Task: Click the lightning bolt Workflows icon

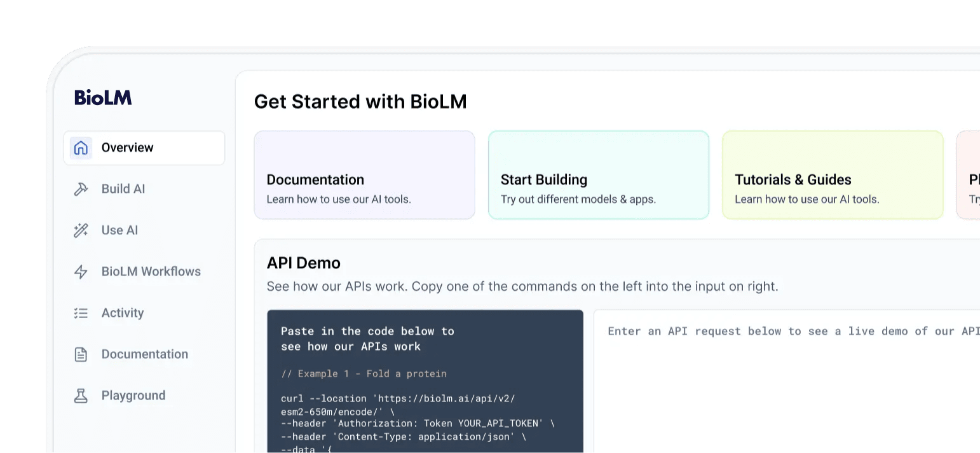Action: [81, 272]
